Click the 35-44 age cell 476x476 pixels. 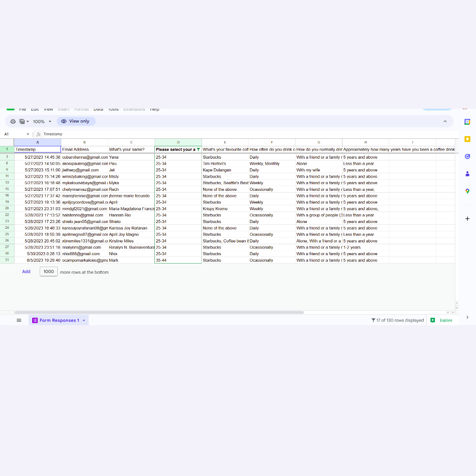point(178,260)
